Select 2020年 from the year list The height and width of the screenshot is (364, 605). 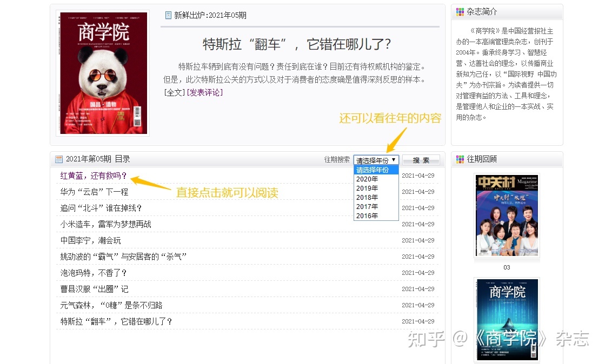tap(368, 179)
